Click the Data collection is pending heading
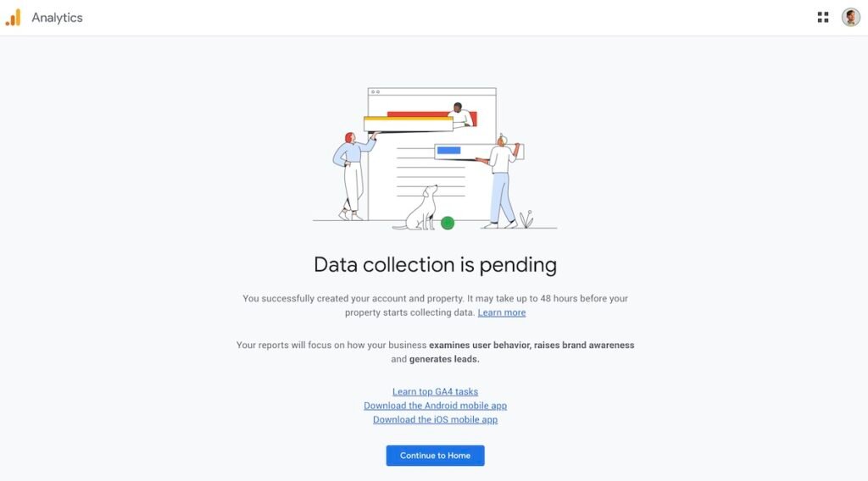The image size is (868, 481). (x=435, y=264)
